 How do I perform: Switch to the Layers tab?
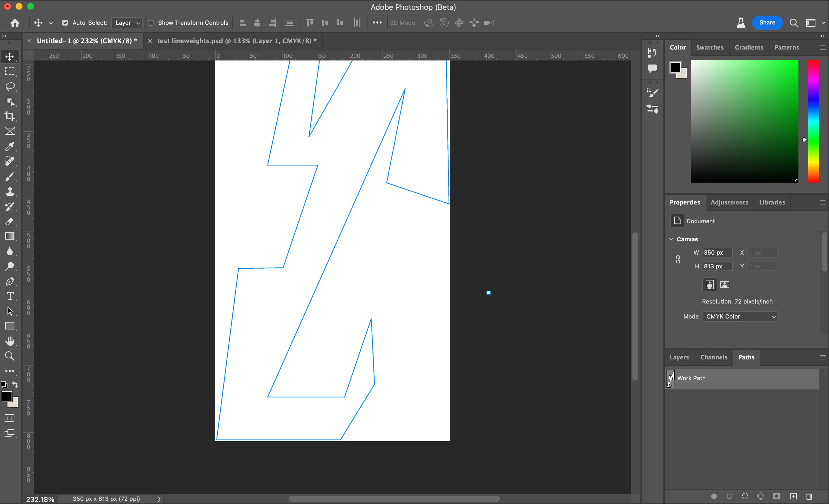coord(679,357)
